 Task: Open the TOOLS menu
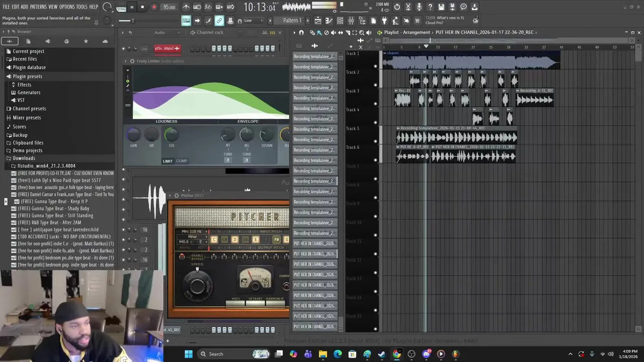coord(82,7)
